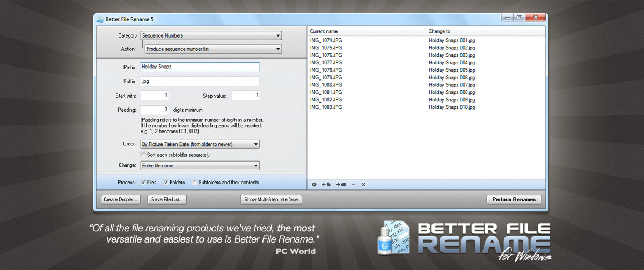The image size is (644, 270).
Task: Click the add files icon
Action: (x=326, y=185)
